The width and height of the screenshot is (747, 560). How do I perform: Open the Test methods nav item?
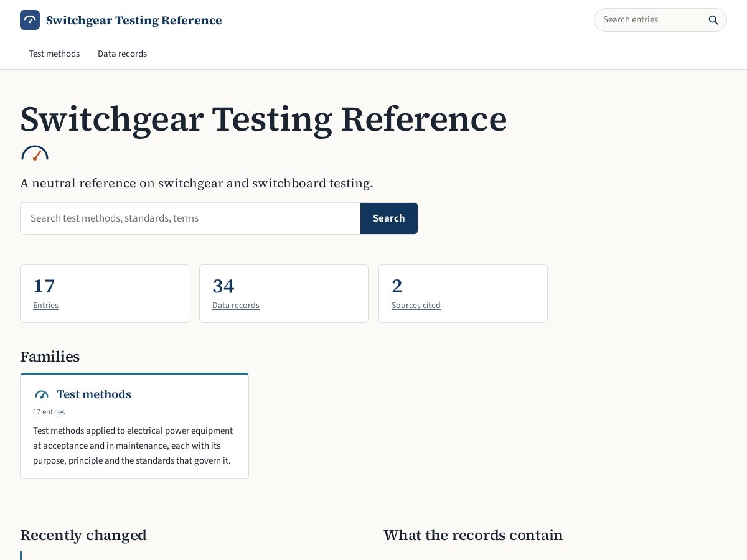[54, 54]
